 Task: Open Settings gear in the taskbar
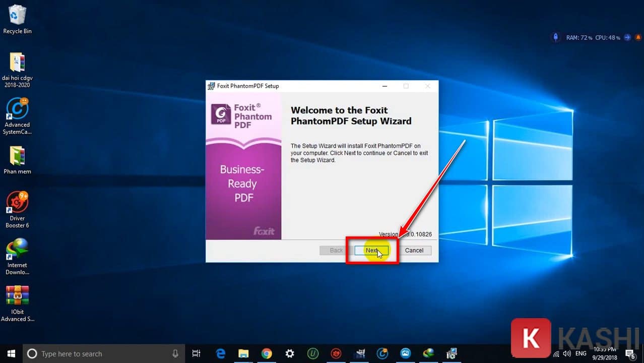[290, 353]
